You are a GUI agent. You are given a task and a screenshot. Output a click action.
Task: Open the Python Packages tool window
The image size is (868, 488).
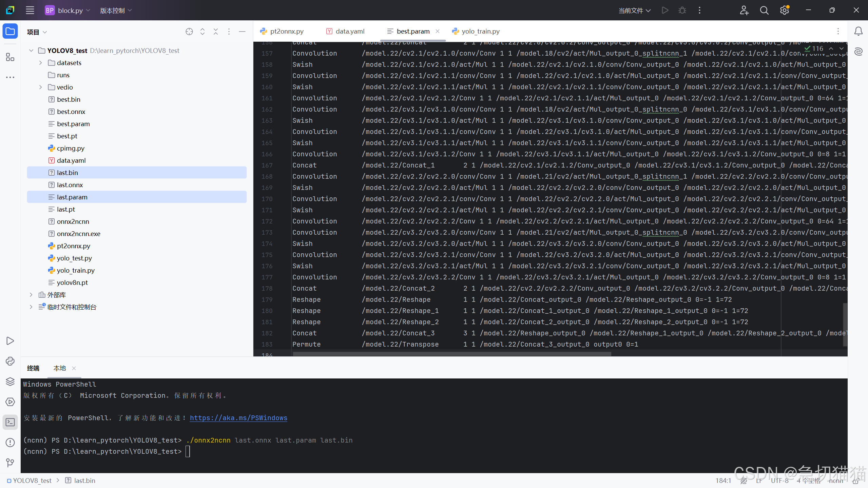pos(10,382)
